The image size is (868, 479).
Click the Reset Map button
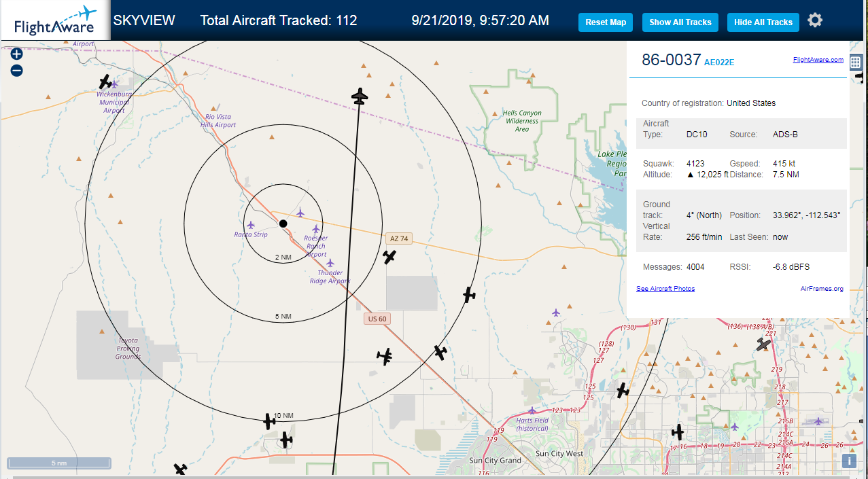coord(606,22)
